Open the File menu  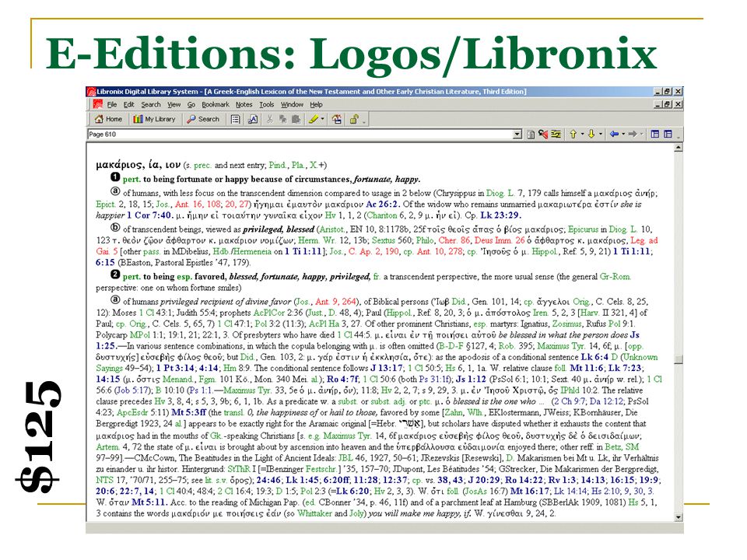point(112,105)
